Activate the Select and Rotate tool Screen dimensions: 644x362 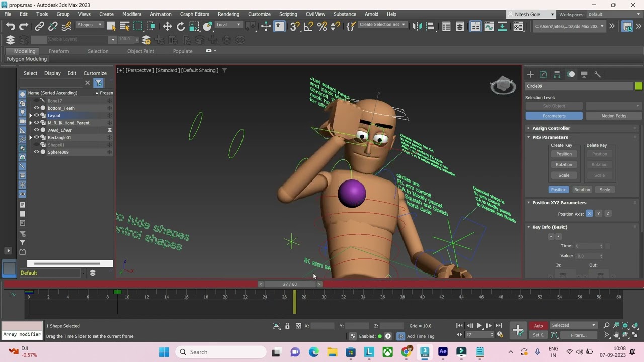click(x=181, y=26)
